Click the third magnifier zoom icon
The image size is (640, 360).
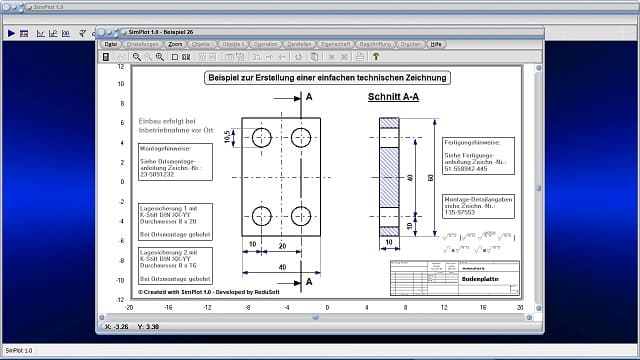[x=160, y=57]
